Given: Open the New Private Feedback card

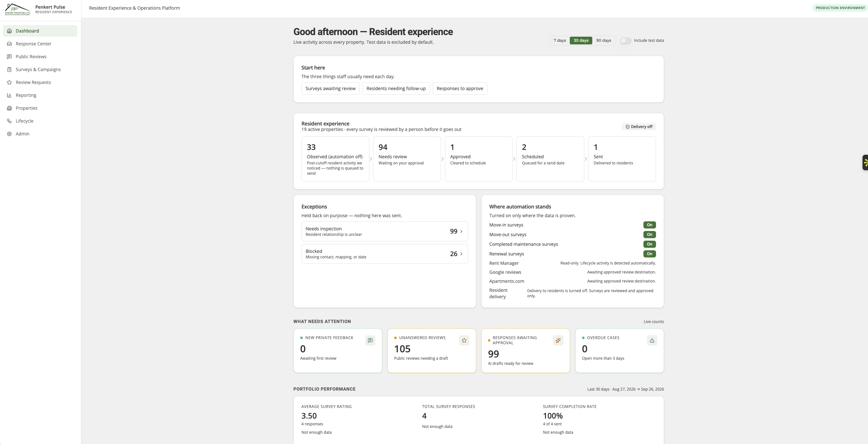Looking at the screenshot, I should (337, 351).
